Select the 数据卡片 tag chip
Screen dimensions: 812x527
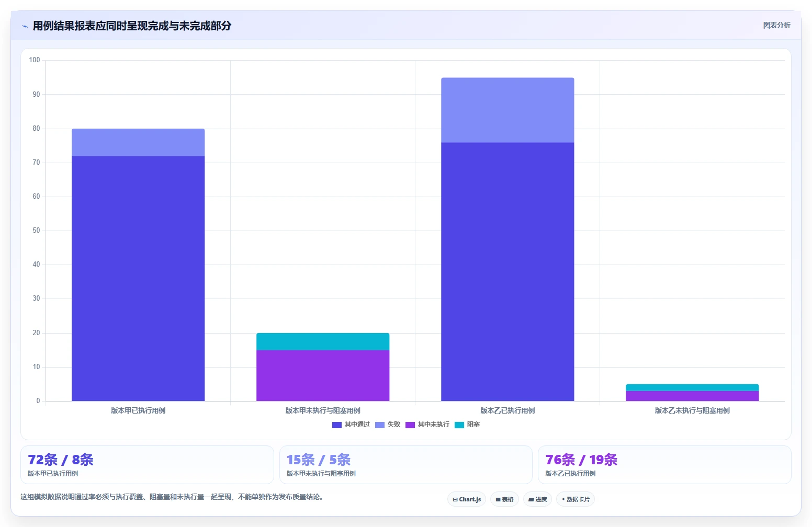[576, 499]
